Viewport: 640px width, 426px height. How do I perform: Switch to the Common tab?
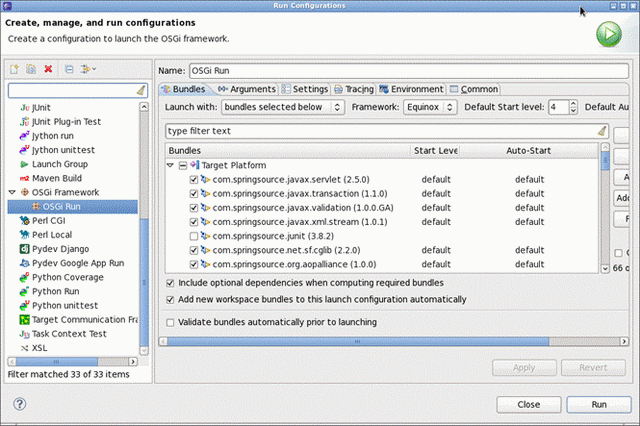click(x=474, y=89)
